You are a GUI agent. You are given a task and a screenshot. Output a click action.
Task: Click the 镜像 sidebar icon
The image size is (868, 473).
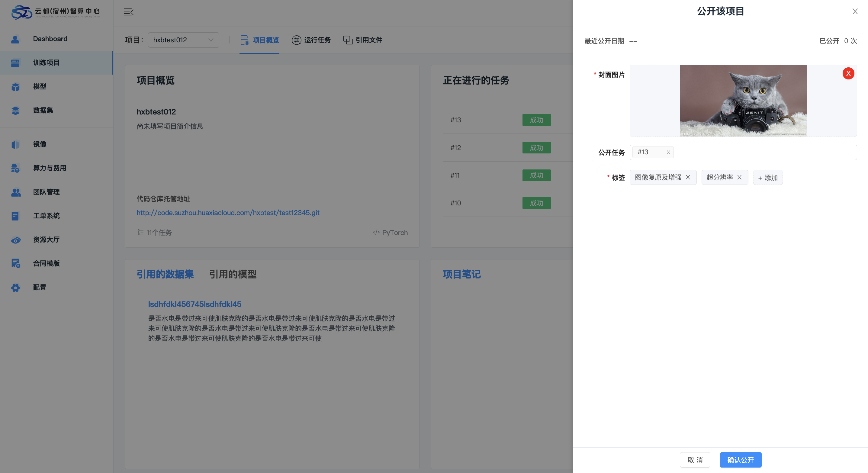15,144
